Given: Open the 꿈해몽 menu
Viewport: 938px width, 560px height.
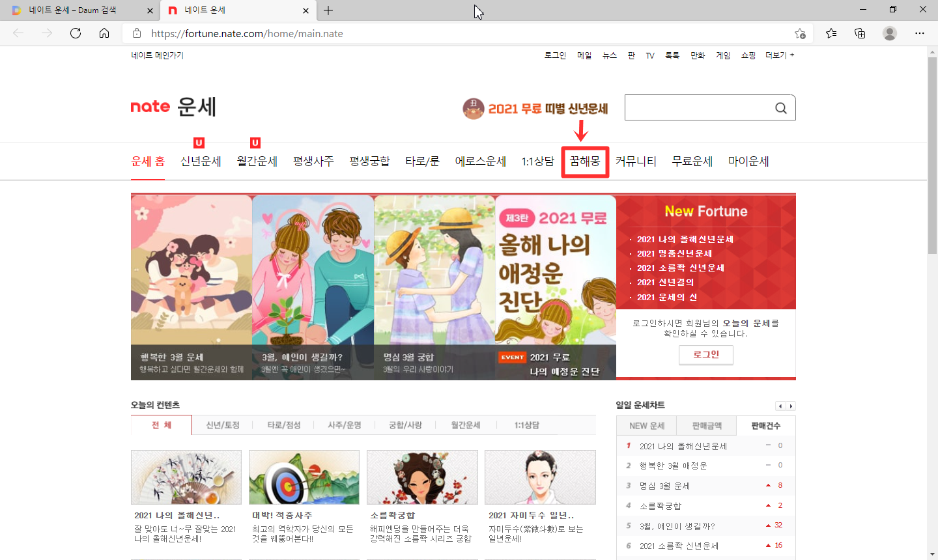Looking at the screenshot, I should point(585,161).
